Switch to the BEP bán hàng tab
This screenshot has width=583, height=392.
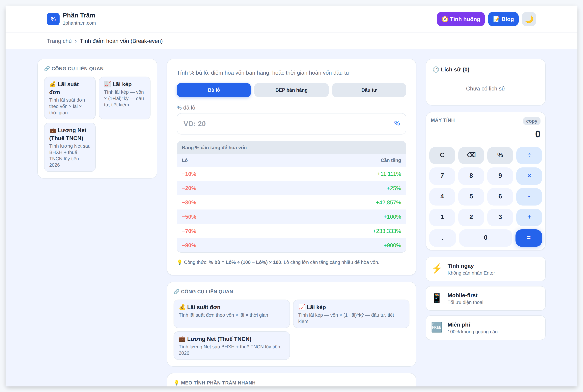pos(291,90)
